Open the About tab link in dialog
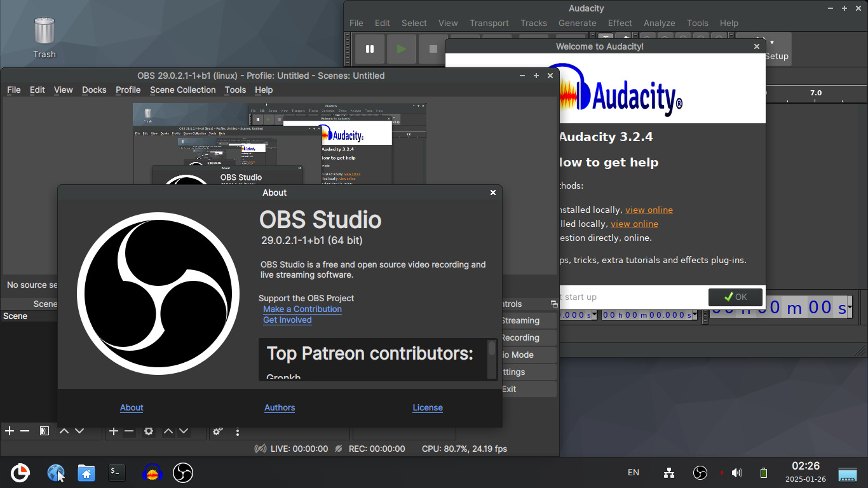This screenshot has width=868, height=488. tap(132, 407)
